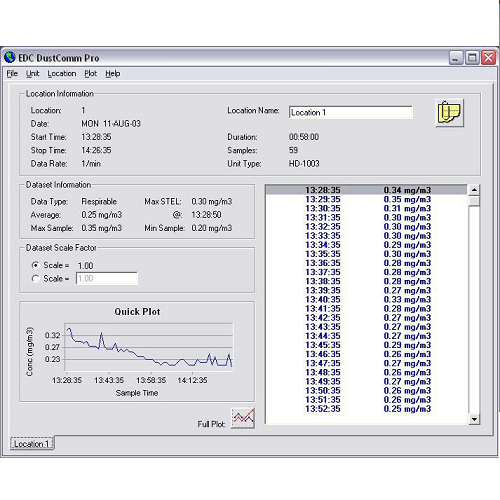The image size is (500, 500).
Task: Select the 13:38:35 sample row
Action: 367,281
